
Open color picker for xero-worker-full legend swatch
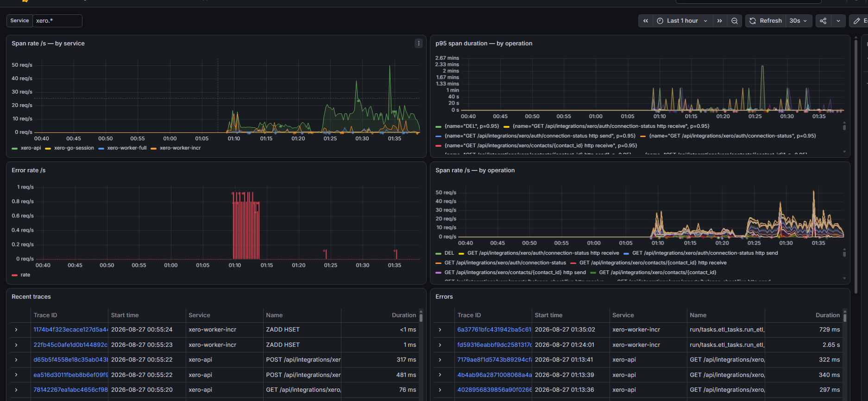click(x=101, y=149)
